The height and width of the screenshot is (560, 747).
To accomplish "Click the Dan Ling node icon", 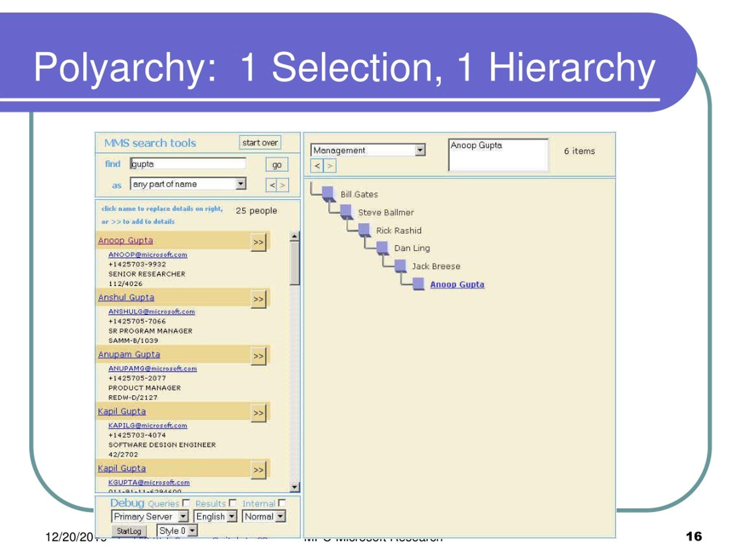I will point(383,248).
